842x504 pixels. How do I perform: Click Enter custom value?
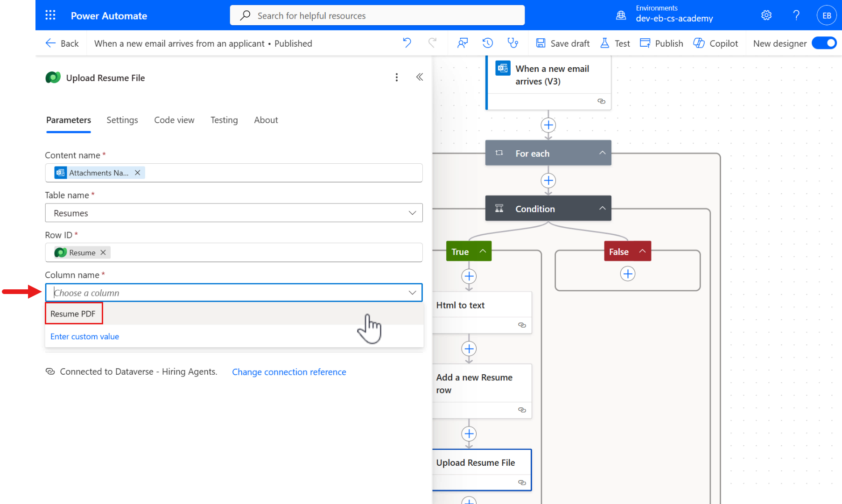click(x=84, y=336)
